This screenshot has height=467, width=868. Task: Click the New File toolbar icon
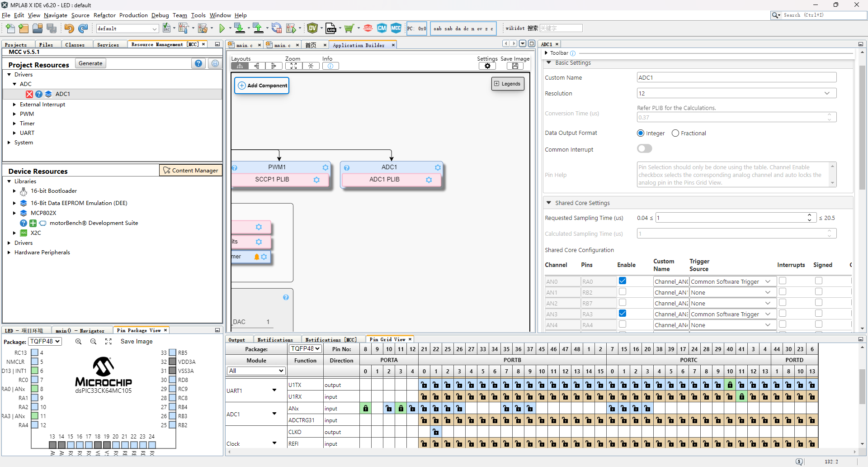click(10, 29)
